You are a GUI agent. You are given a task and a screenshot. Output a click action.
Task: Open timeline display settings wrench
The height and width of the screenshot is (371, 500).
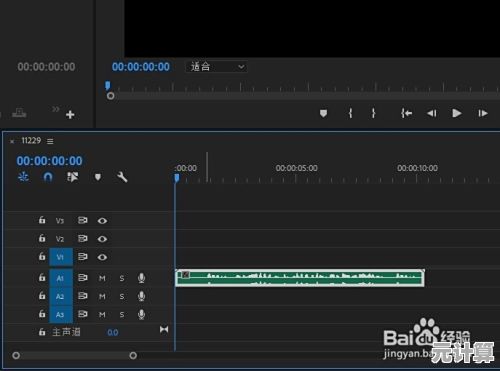[x=122, y=177]
